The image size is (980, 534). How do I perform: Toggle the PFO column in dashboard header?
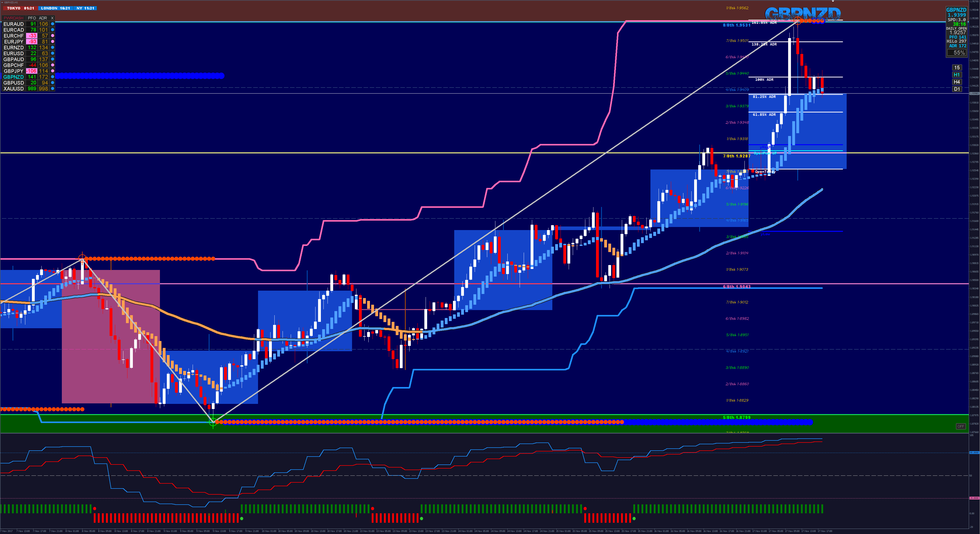pyautogui.click(x=32, y=18)
